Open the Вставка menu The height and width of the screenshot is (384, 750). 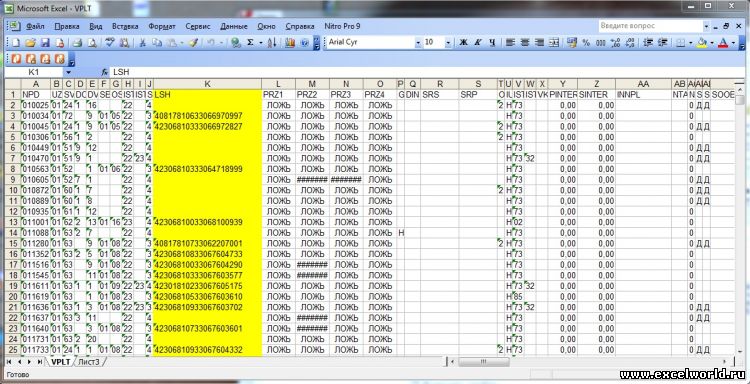tap(125, 26)
